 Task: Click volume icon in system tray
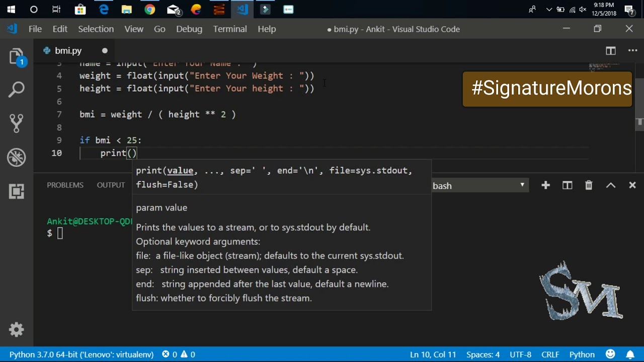point(583,10)
